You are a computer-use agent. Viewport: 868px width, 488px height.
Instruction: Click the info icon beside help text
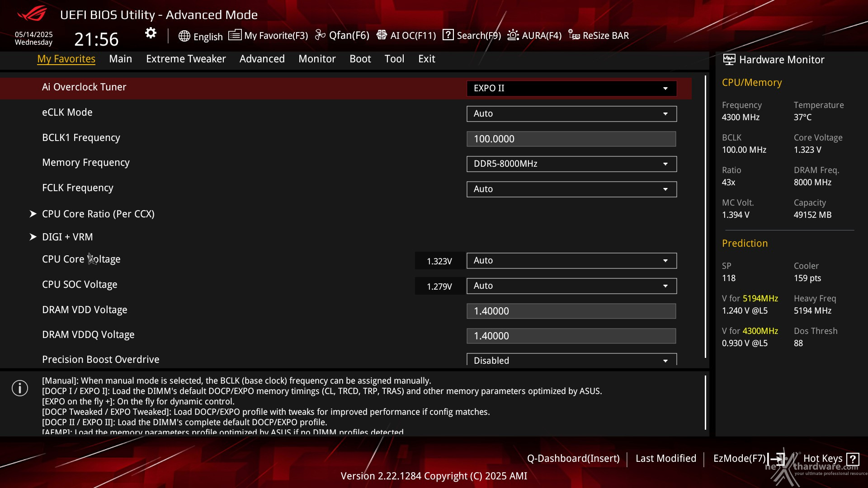pyautogui.click(x=20, y=388)
